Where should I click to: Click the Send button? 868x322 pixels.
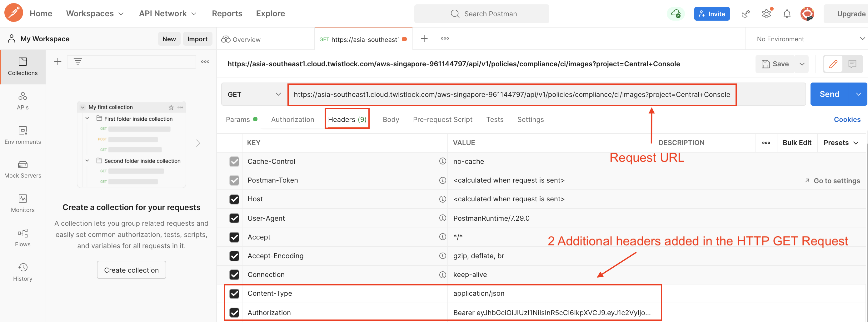829,94
